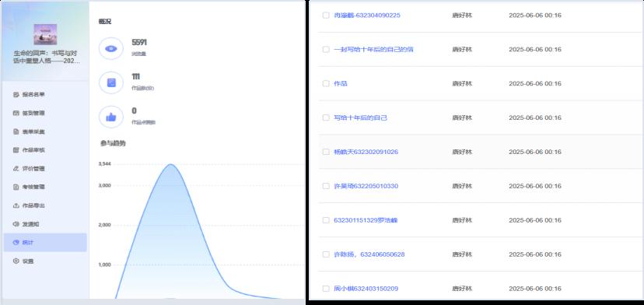Click the eye icon for 浏览量
The width and height of the screenshot is (644, 305).
111,48
